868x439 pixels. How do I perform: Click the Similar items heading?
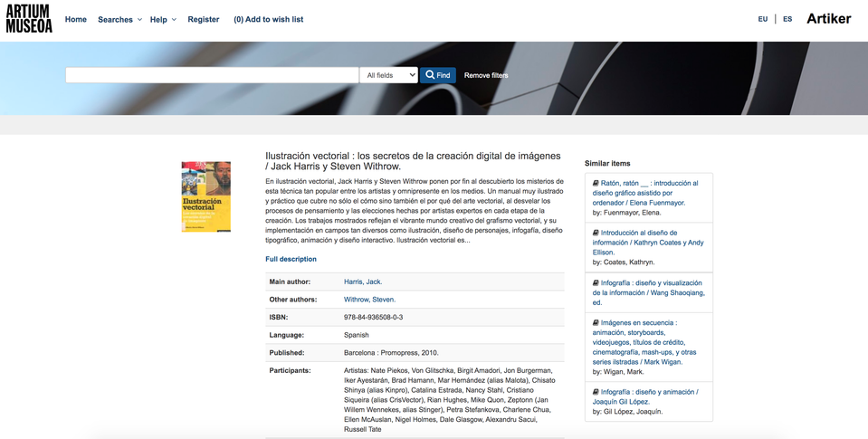(x=607, y=163)
